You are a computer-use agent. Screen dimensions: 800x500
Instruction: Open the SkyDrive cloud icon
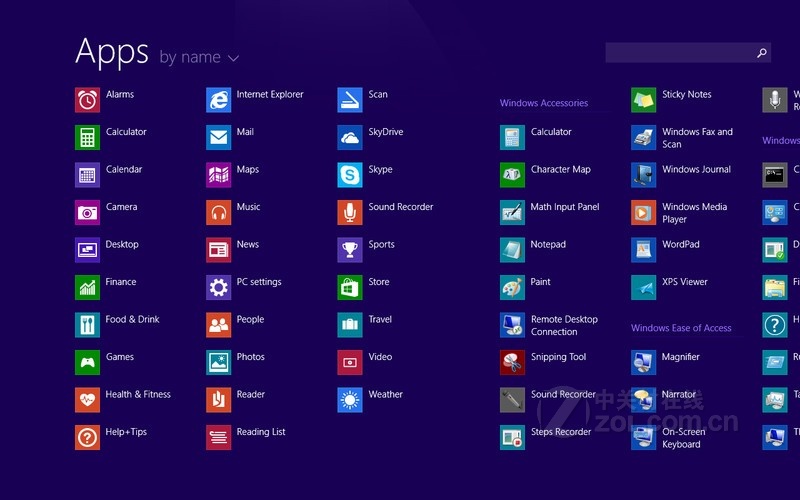click(349, 137)
